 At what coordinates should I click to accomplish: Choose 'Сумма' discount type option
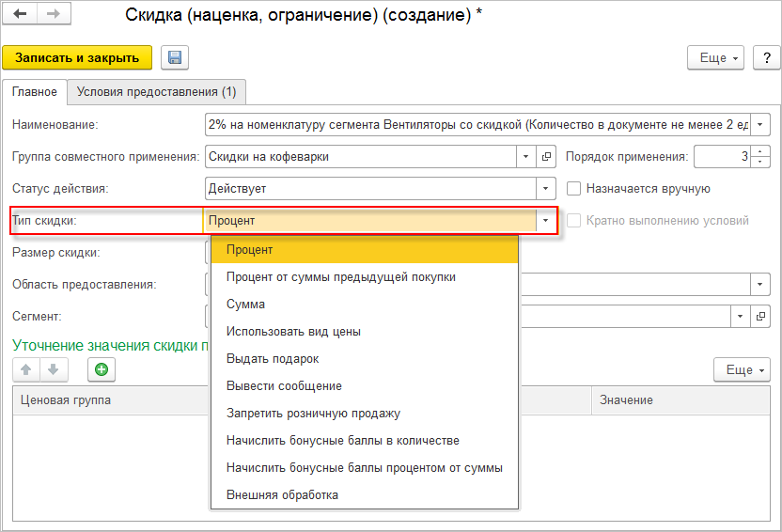pyautogui.click(x=245, y=305)
